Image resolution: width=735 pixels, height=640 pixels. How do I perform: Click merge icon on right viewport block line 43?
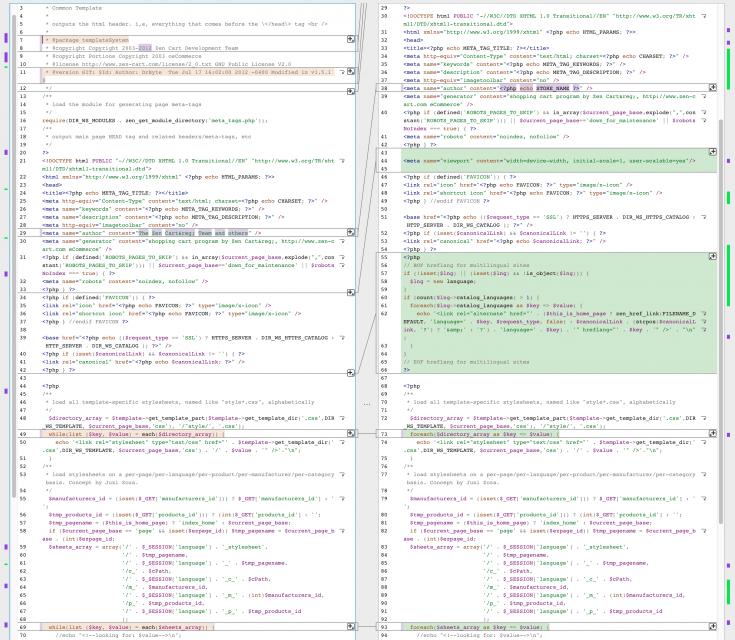click(712, 152)
